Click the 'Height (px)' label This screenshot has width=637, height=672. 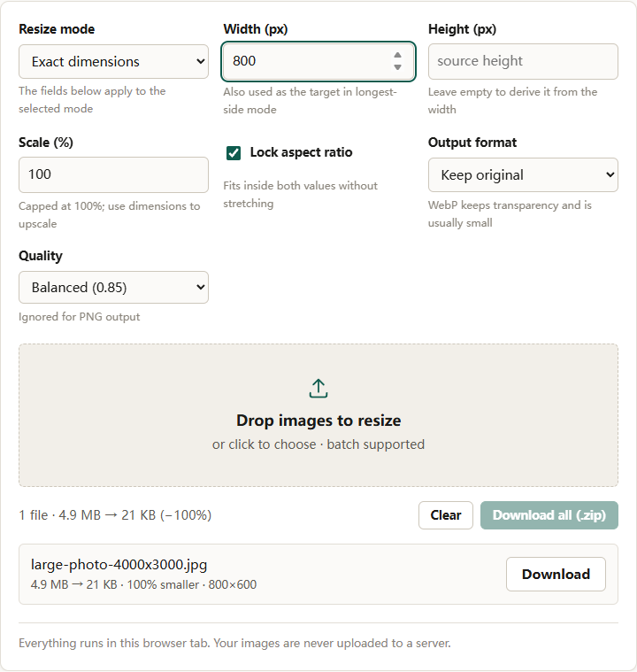(462, 29)
